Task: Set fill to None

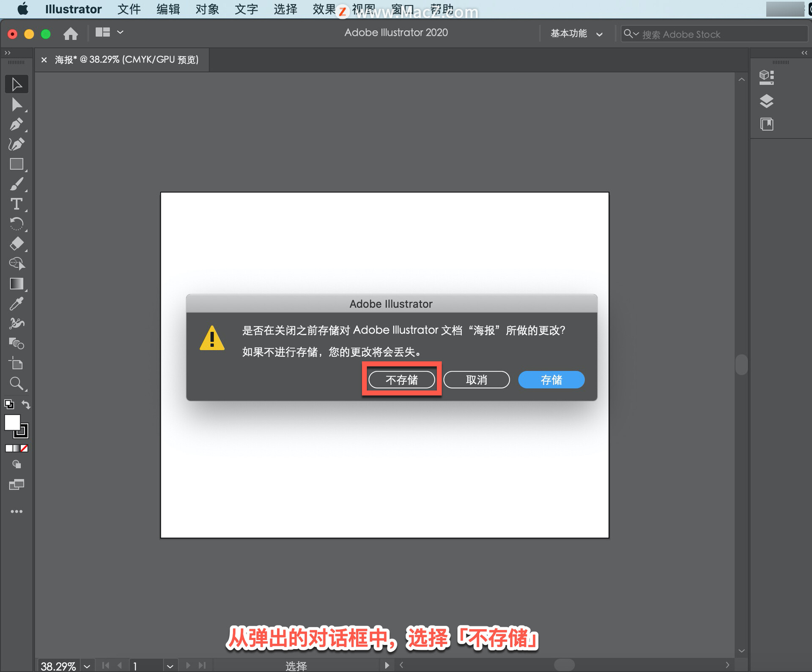Action: (25, 448)
